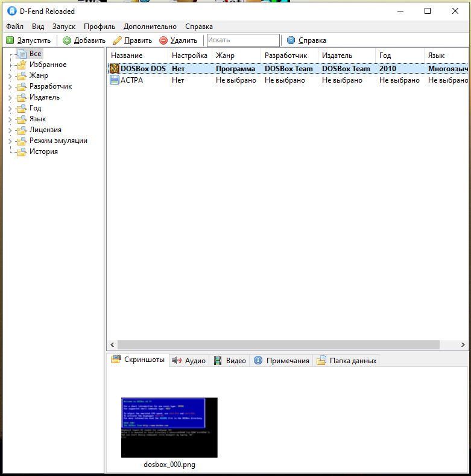Click the Язык folder icon

21,119
